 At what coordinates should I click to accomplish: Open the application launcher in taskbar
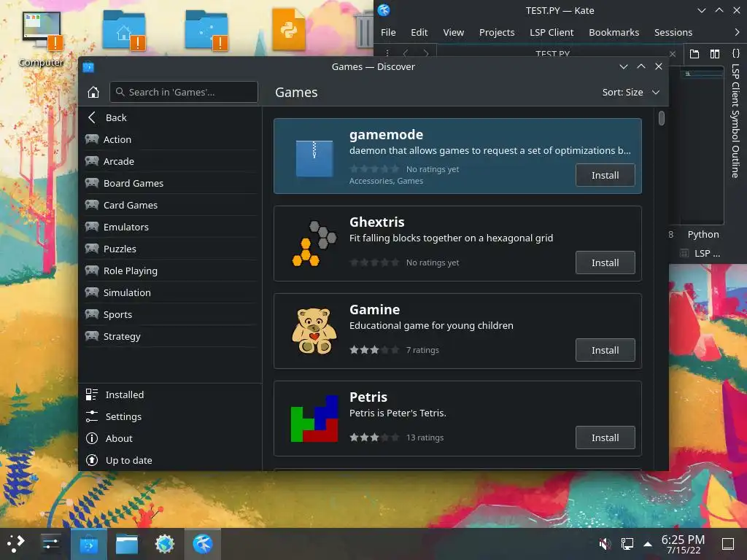pyautogui.click(x=15, y=543)
